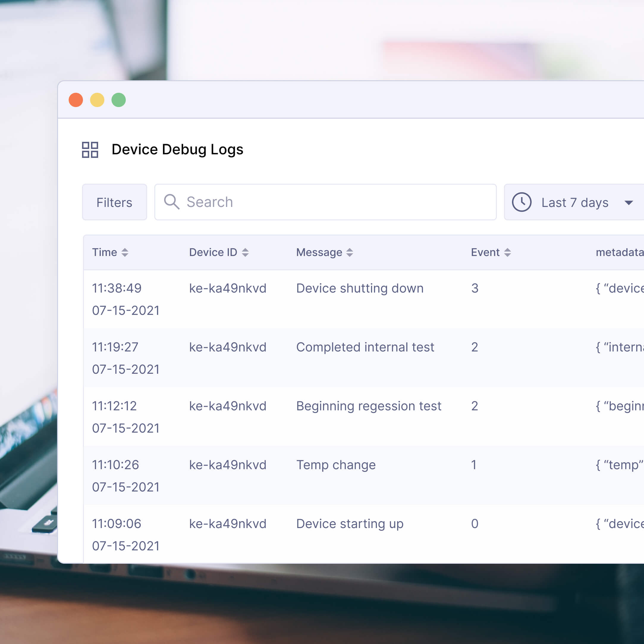Open the Filters button
Screen dimensions: 644x644
[x=114, y=202]
